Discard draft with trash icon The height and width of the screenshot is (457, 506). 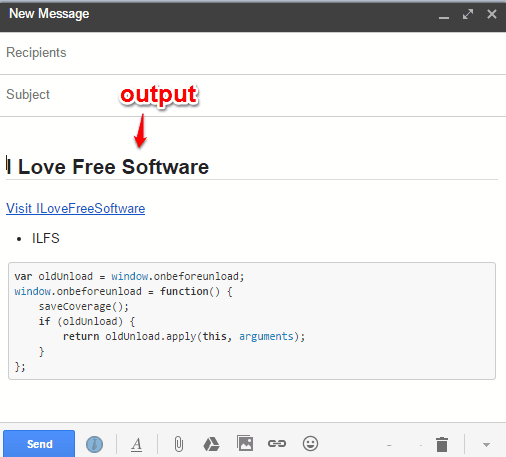click(442, 444)
